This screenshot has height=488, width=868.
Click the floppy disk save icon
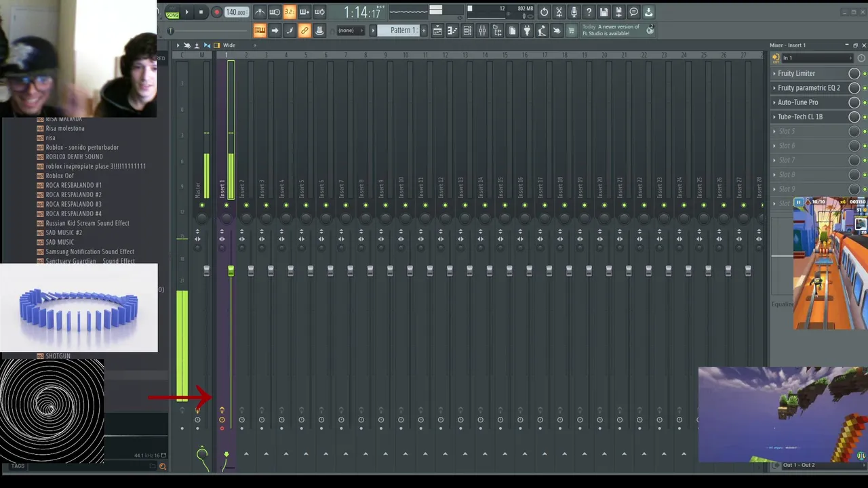[x=604, y=12]
